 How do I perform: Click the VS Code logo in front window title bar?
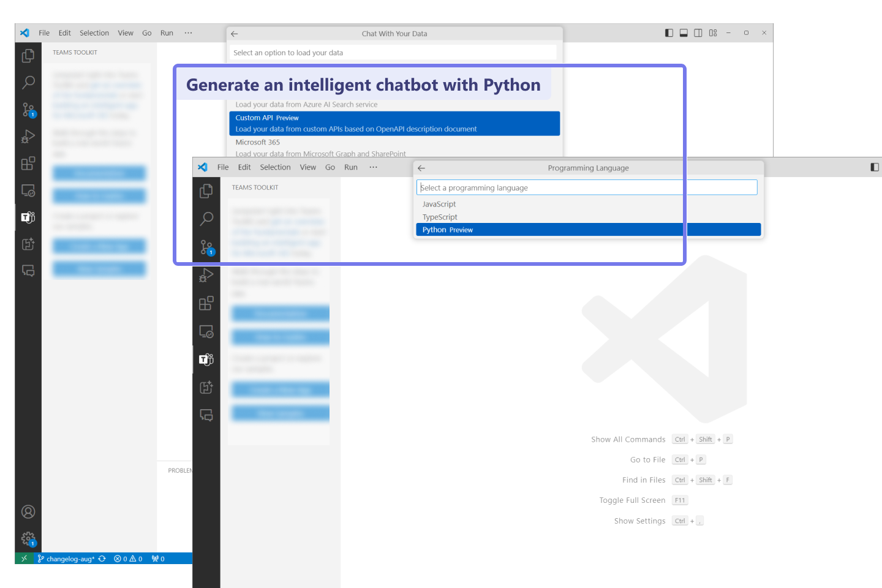[x=203, y=167]
